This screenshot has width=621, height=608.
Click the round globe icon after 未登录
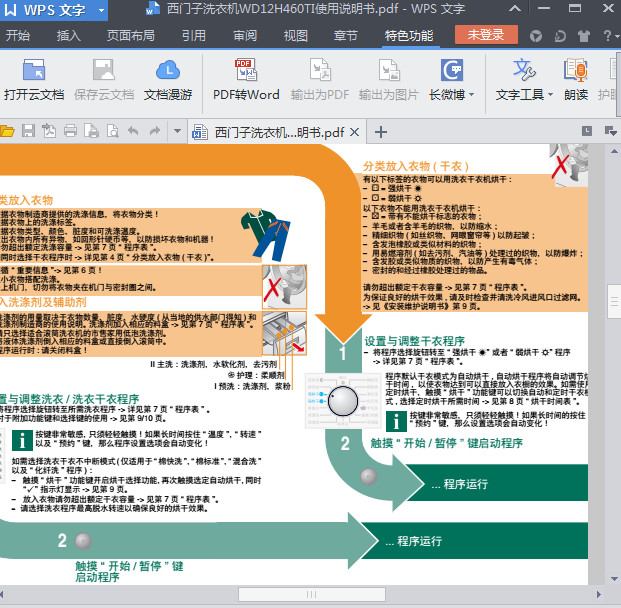[536, 36]
